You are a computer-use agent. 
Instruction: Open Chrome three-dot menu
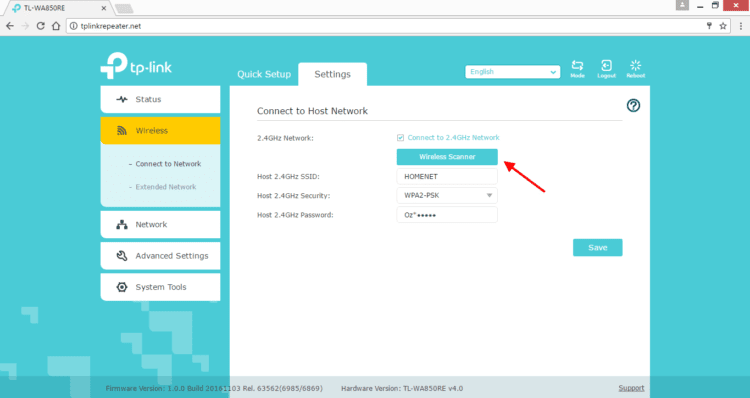pyautogui.click(x=740, y=26)
